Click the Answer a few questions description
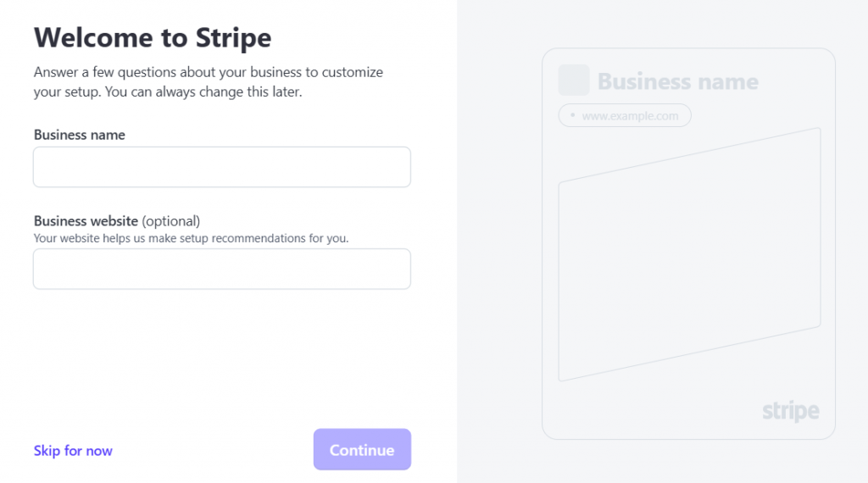 coord(208,72)
